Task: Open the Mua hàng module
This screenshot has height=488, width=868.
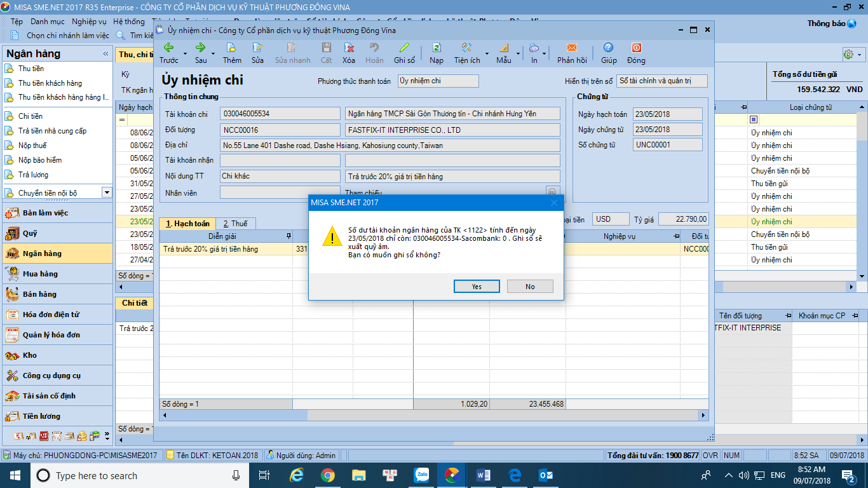Action: pos(58,274)
